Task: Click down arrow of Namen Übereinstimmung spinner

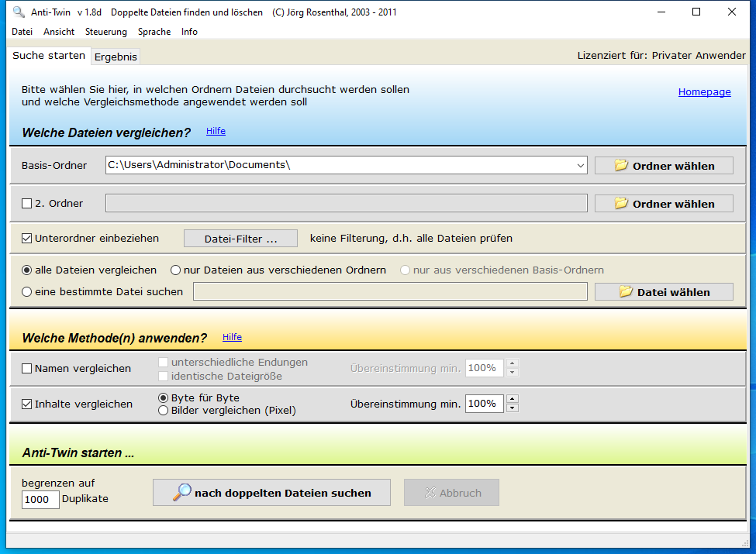Action: click(x=513, y=373)
